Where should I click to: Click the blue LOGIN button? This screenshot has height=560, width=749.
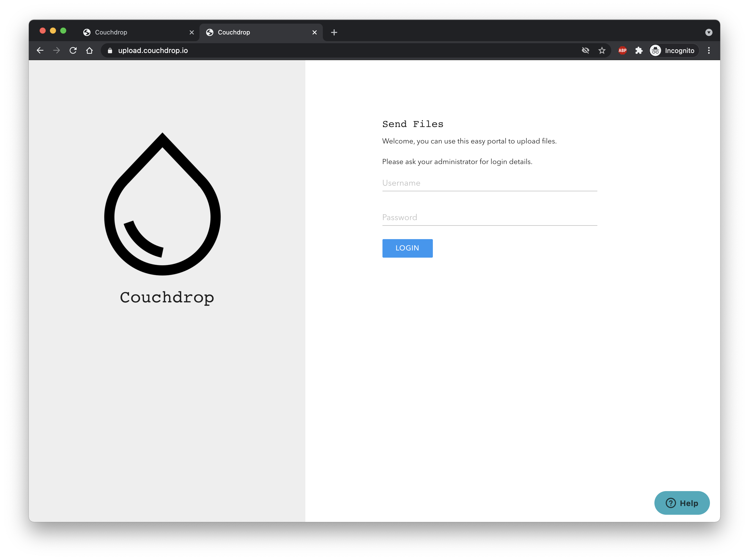coord(407,248)
